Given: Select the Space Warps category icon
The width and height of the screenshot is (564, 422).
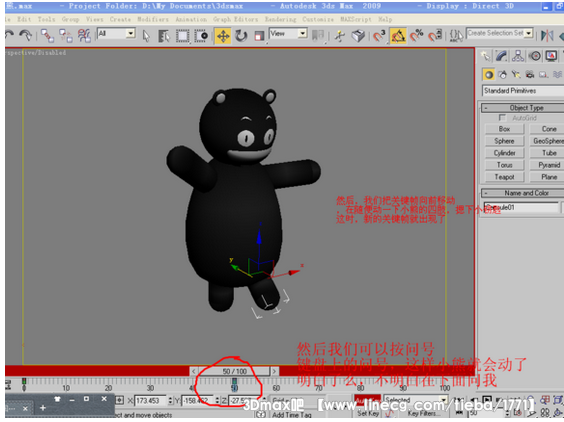Looking at the screenshot, I should [x=557, y=75].
